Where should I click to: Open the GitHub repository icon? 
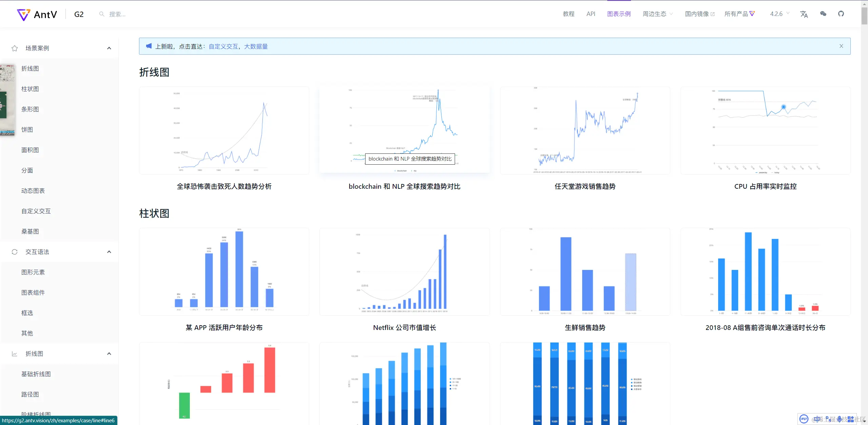841,14
